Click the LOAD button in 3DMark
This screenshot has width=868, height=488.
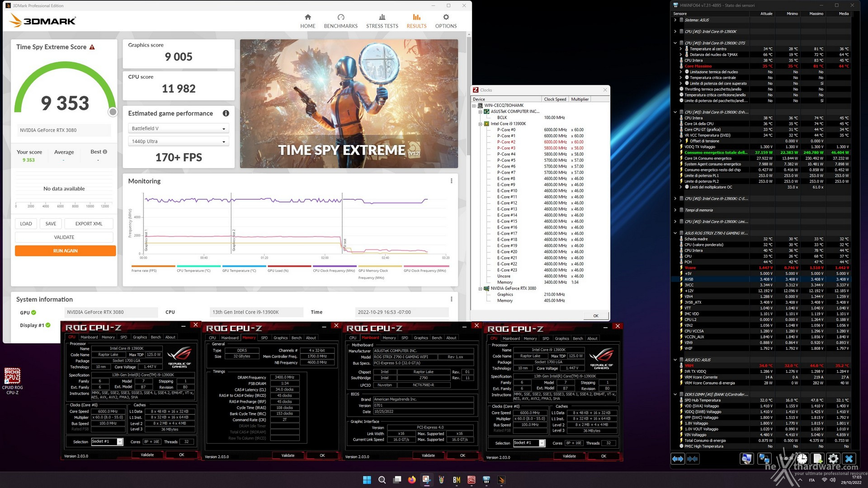pos(26,224)
